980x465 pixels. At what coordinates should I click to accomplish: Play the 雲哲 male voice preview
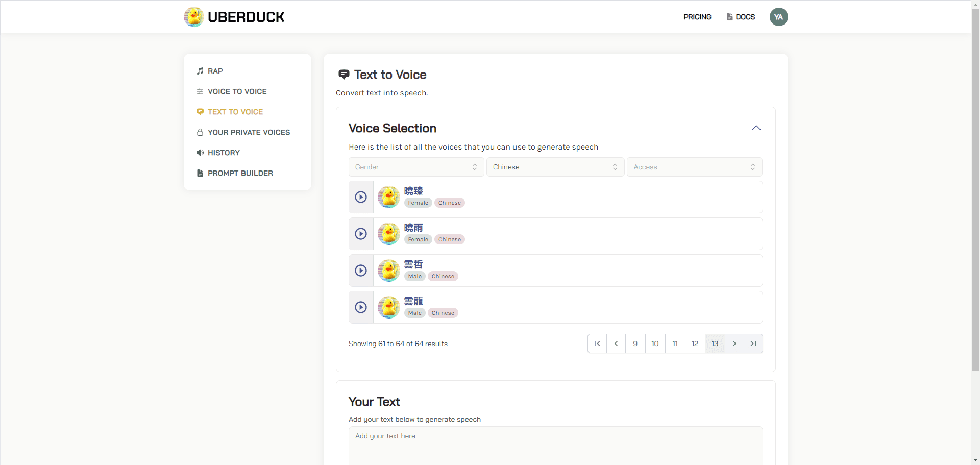[x=361, y=271]
